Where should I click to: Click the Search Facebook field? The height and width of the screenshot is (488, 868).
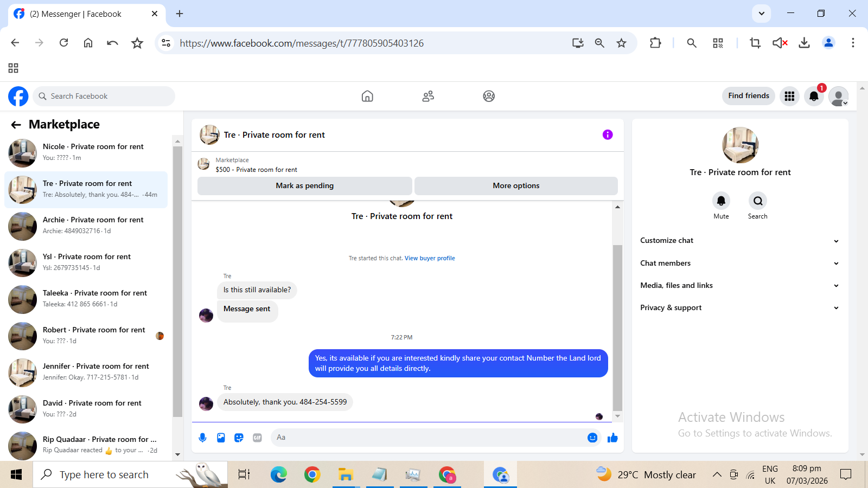[104, 97]
